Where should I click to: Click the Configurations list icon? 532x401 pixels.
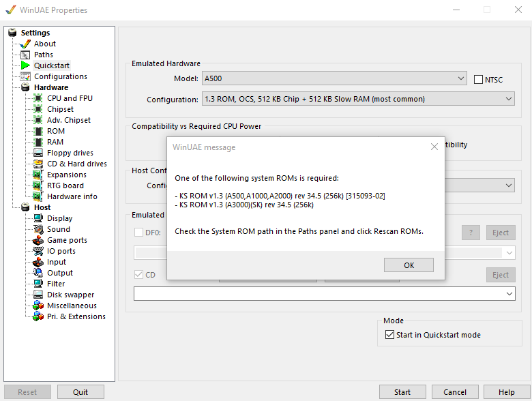[25, 76]
